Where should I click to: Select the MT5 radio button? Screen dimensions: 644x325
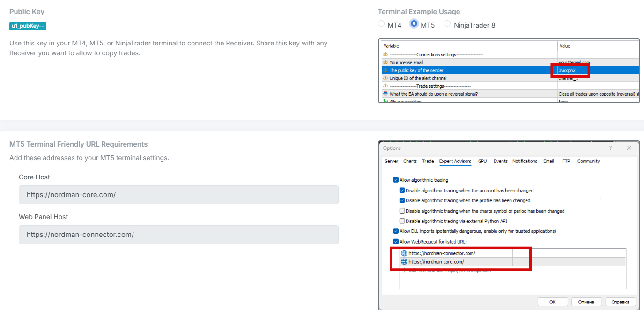(x=414, y=23)
